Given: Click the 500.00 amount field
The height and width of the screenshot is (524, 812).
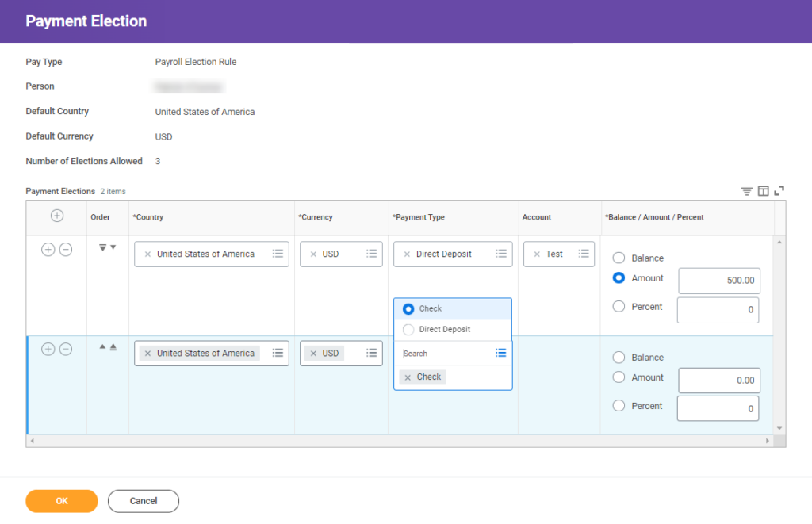Looking at the screenshot, I should (718, 281).
